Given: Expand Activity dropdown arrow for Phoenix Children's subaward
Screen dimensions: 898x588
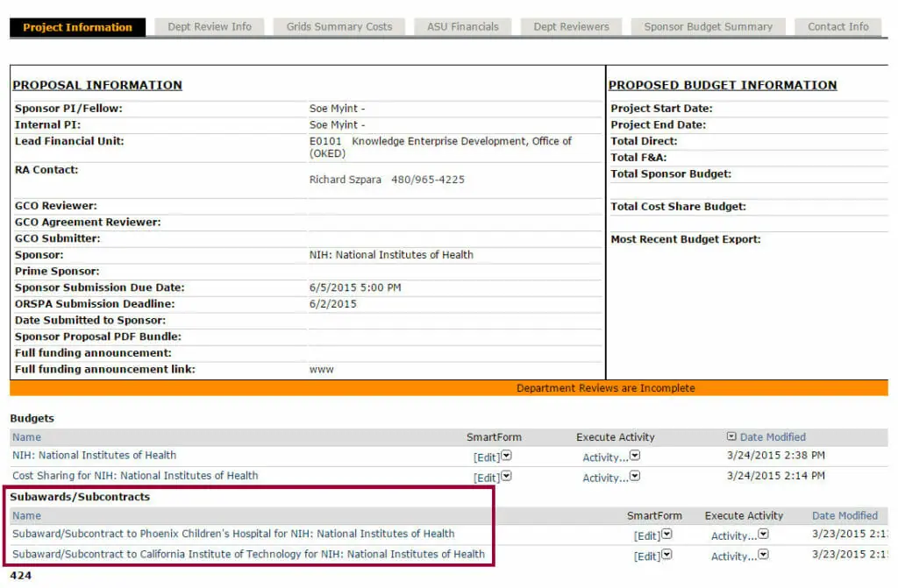Looking at the screenshot, I should click(x=763, y=535).
